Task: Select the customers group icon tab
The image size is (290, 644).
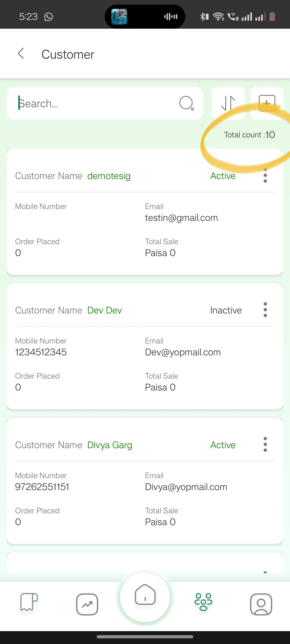Action: point(203,602)
